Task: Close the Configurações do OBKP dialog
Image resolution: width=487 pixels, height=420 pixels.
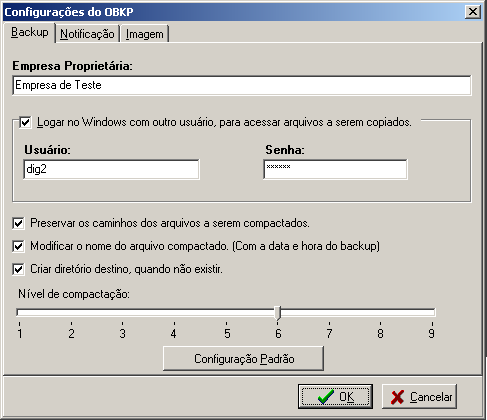Action: point(473,12)
